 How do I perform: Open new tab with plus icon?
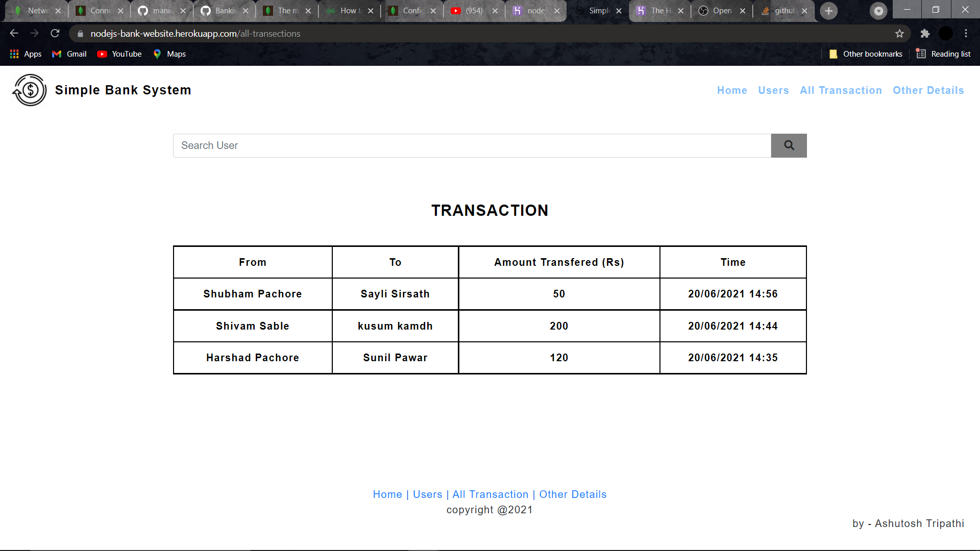click(828, 11)
